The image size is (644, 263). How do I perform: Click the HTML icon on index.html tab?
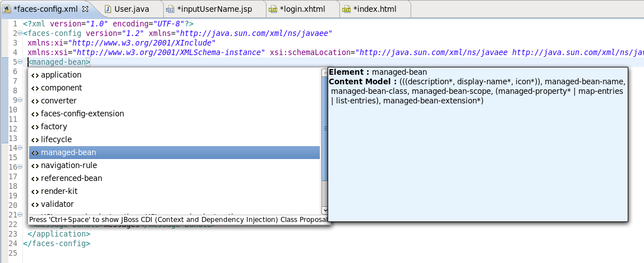(x=347, y=9)
